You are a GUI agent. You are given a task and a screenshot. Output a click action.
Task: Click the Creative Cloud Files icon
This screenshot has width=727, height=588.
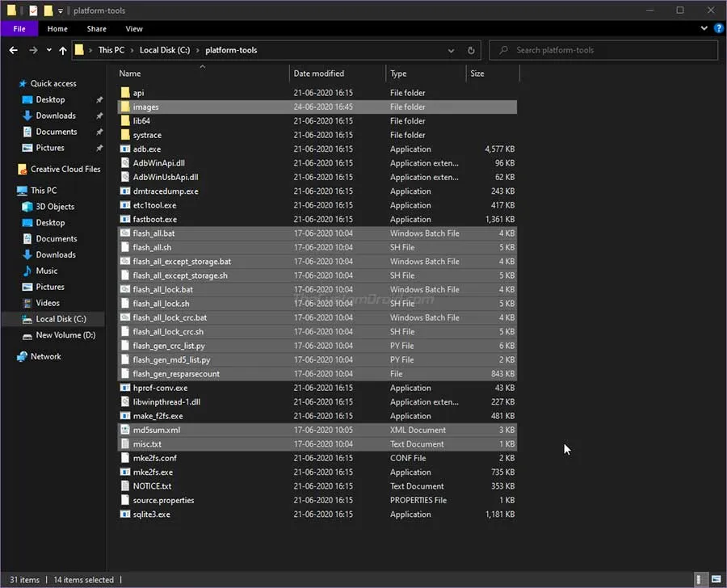click(22, 170)
